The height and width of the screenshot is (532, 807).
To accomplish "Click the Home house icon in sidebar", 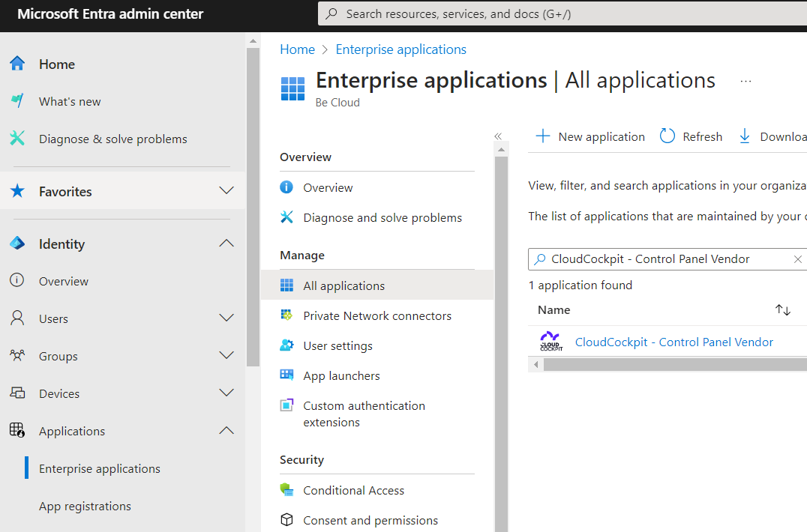I will pos(17,63).
